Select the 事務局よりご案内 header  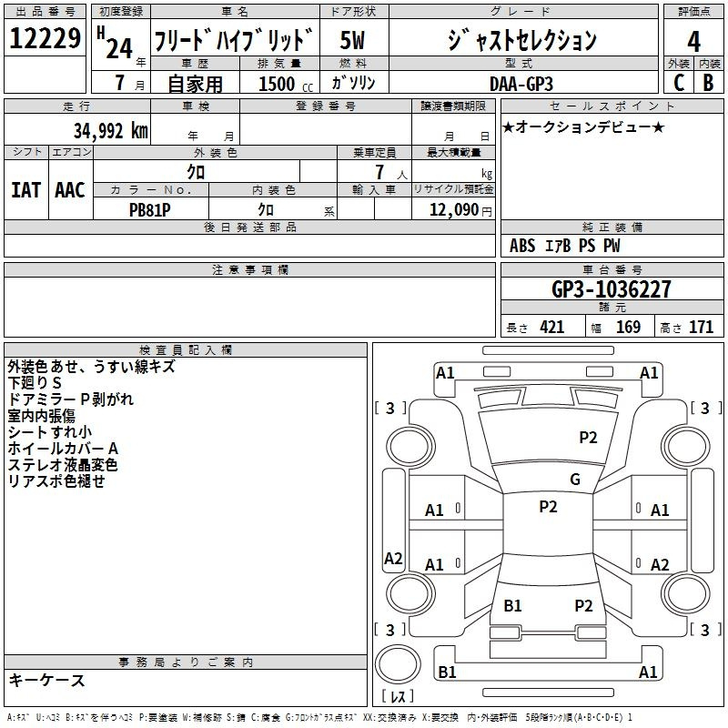point(186,662)
